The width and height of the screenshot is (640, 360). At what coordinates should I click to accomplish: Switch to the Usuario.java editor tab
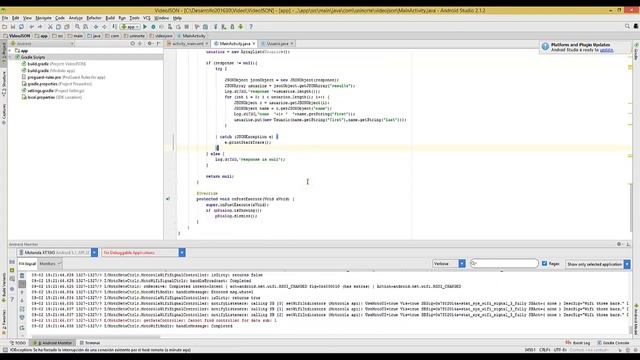coord(277,44)
